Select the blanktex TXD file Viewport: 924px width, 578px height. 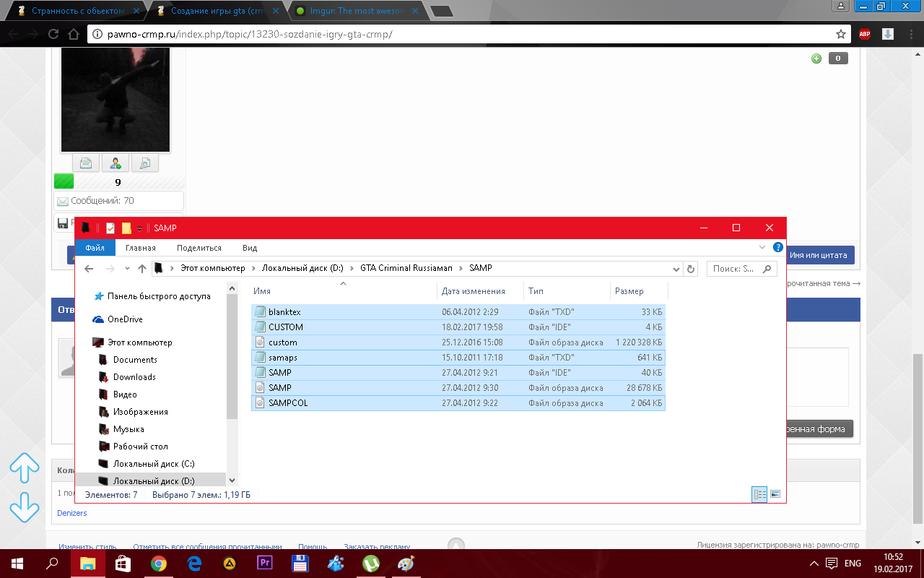458,312
